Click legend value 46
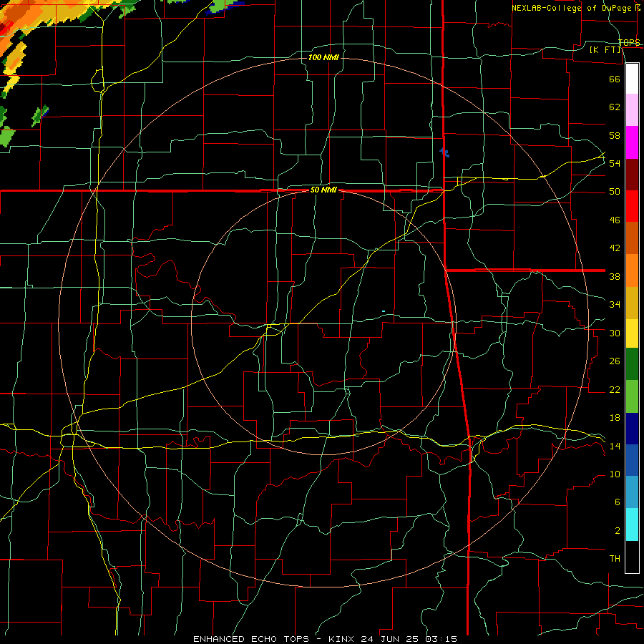 [615, 220]
